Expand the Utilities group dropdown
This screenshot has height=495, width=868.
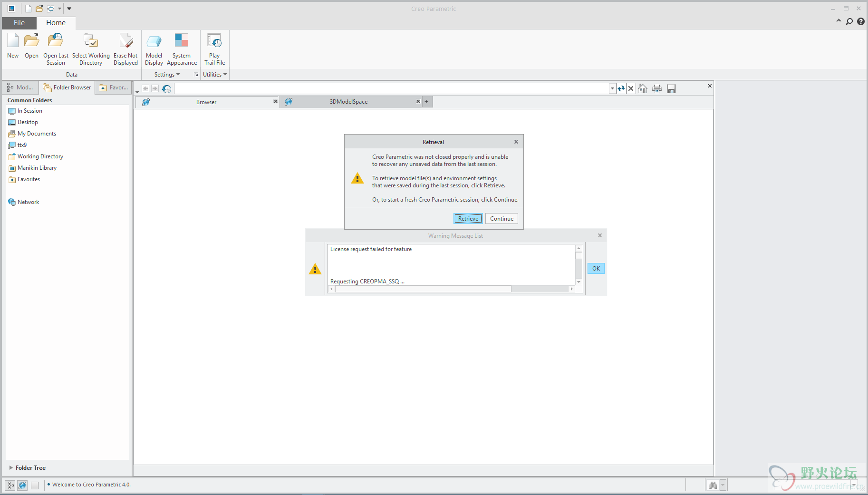point(214,75)
